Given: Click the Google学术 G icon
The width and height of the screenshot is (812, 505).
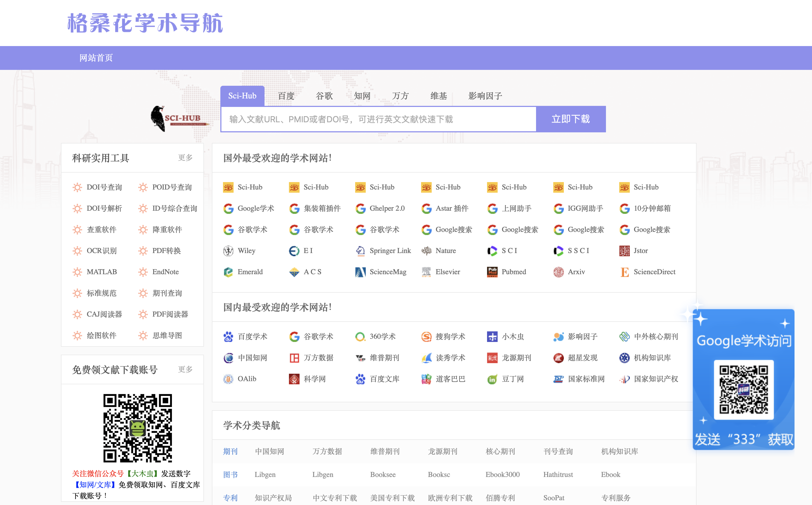Looking at the screenshot, I should pos(228,209).
